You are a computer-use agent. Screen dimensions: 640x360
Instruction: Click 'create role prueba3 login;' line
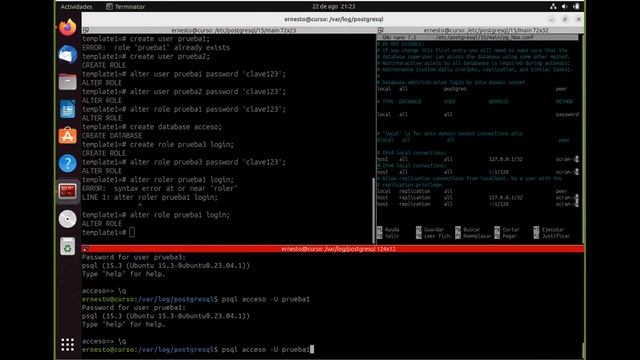click(158, 144)
